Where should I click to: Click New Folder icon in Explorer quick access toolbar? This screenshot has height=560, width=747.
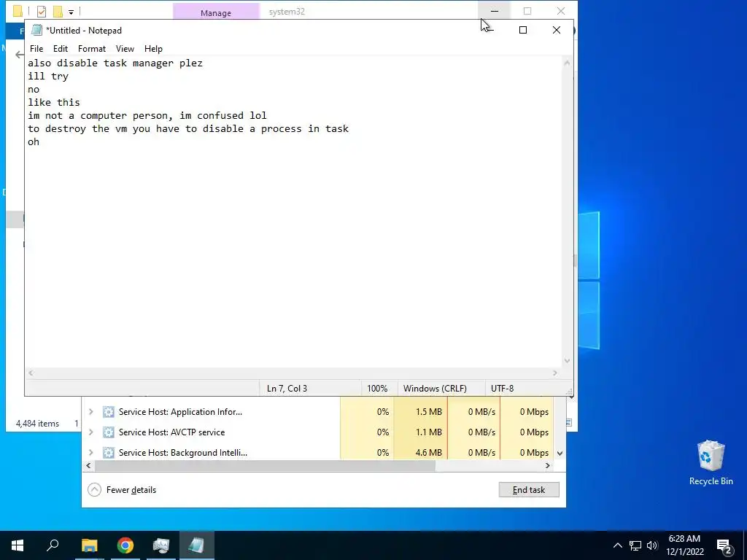coord(58,11)
